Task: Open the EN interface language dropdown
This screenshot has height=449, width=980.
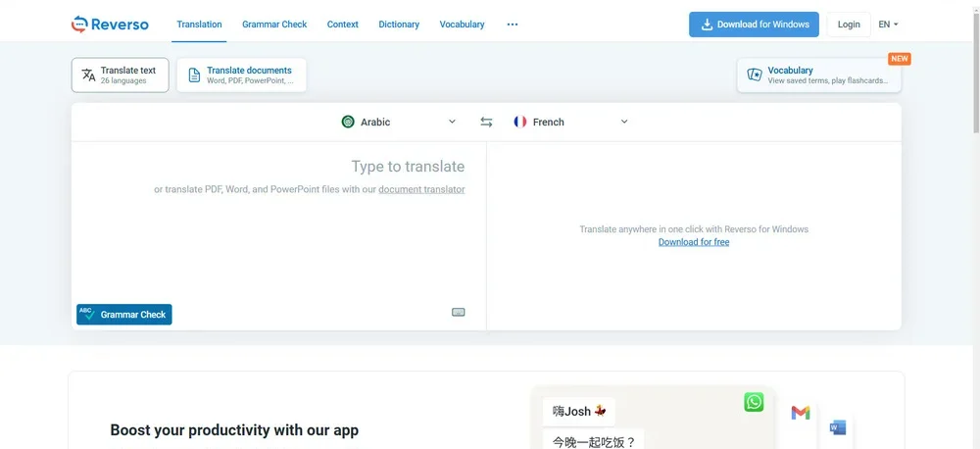Action: 888,25
